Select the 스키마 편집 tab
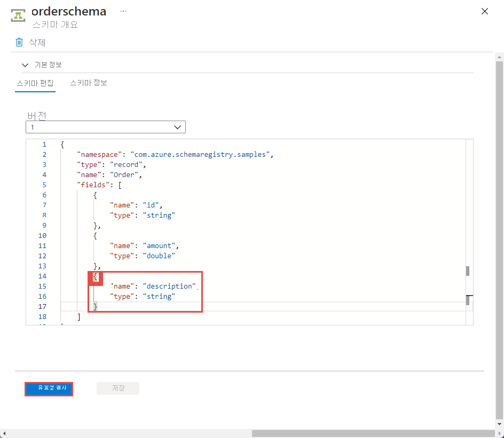Viewport: 504px width, 438px height. click(x=35, y=83)
